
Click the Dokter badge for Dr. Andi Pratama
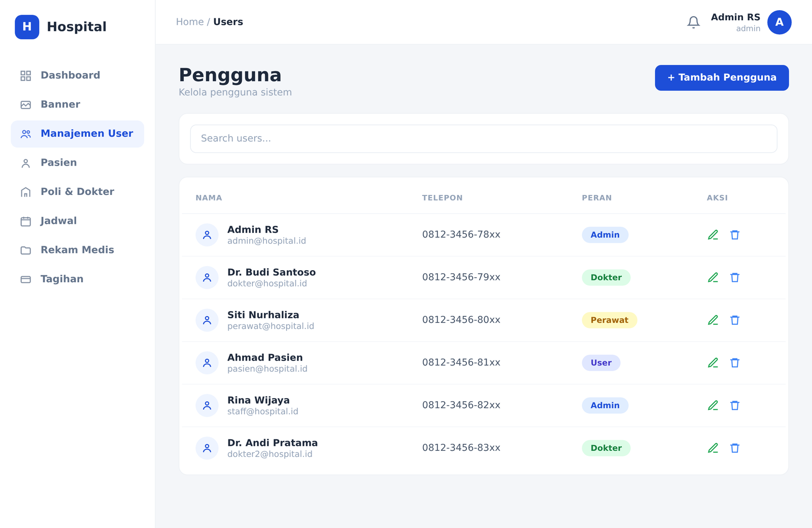tap(606, 448)
